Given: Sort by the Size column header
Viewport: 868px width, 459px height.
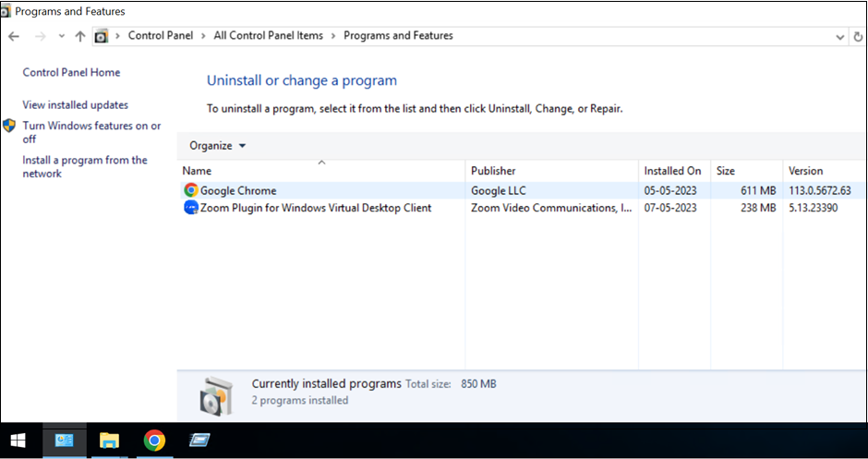Looking at the screenshot, I should (746, 171).
